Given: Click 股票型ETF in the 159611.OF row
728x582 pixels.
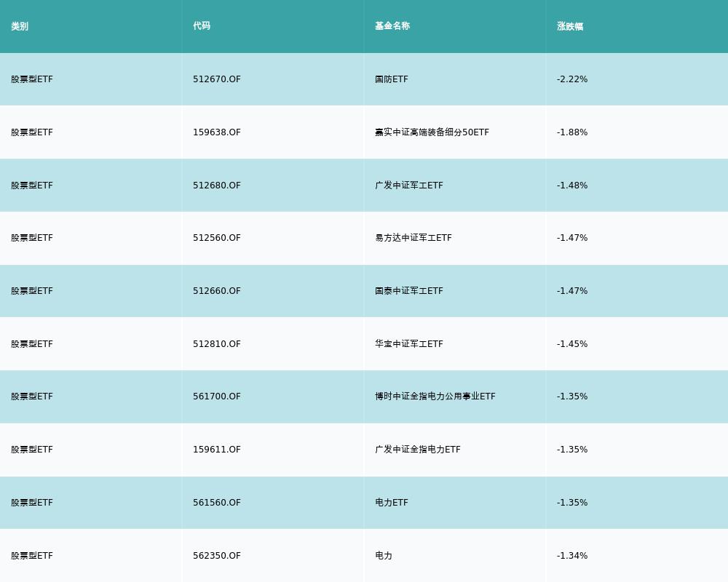Looking at the screenshot, I should click(x=32, y=450).
